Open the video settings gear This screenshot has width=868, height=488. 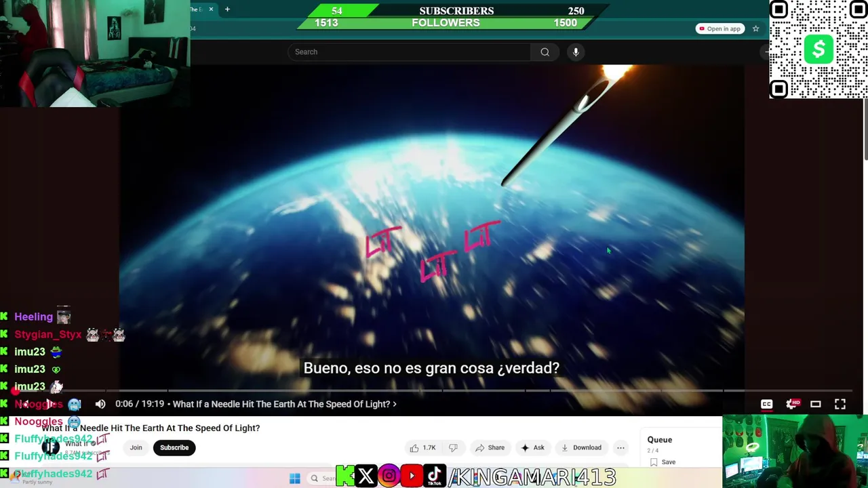point(791,404)
